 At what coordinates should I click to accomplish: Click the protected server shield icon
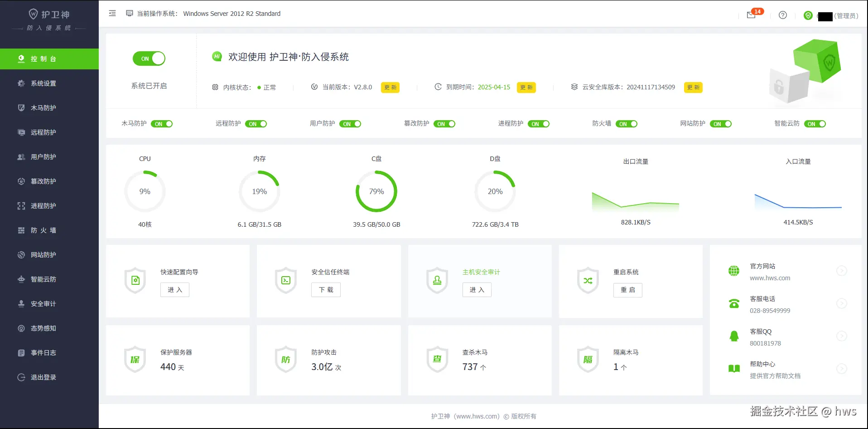[x=135, y=360]
